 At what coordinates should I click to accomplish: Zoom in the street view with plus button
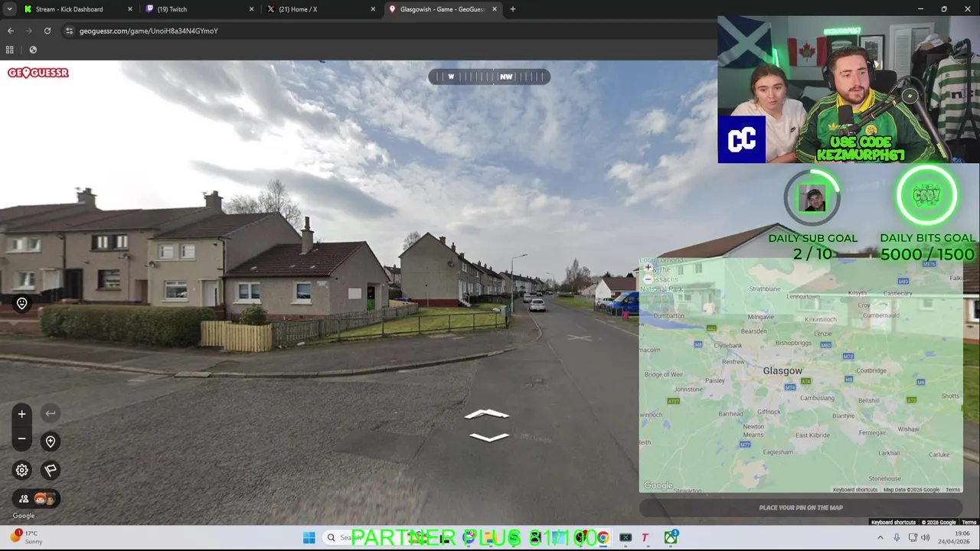pyautogui.click(x=21, y=414)
